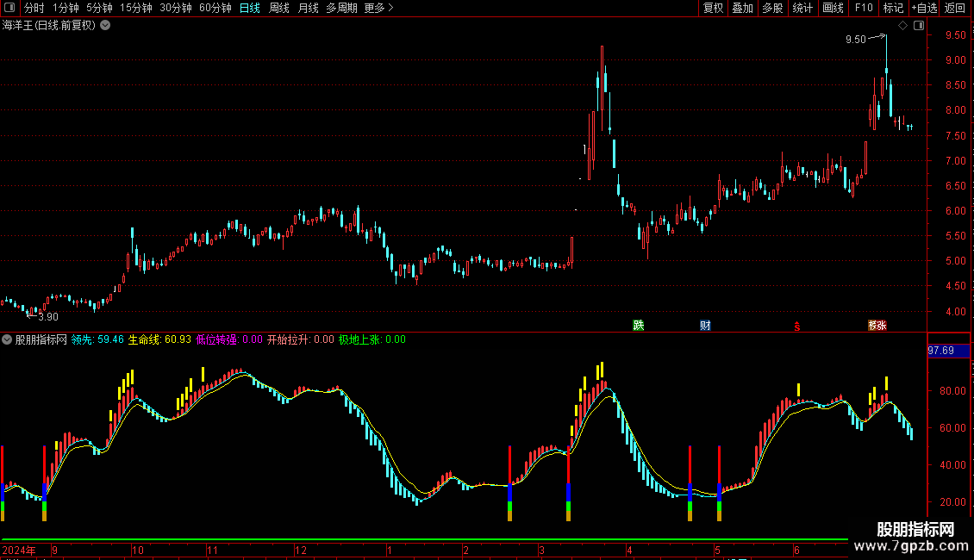Click month 3 on the time axis

541,550
